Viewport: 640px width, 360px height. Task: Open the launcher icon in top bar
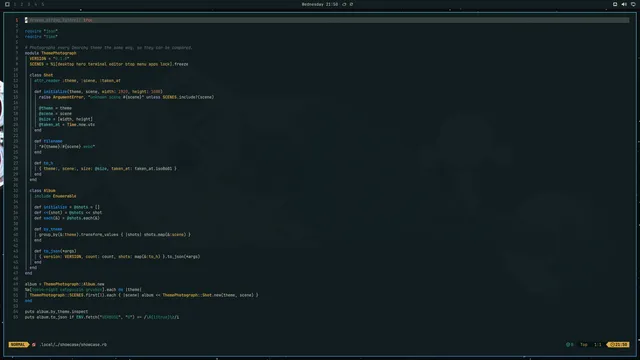point(7,4)
